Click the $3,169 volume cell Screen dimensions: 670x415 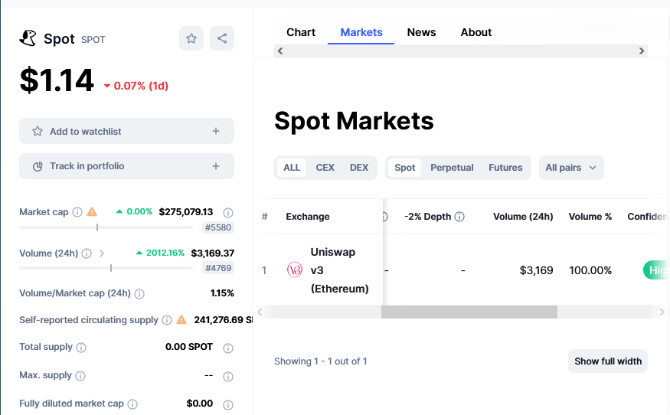click(x=536, y=270)
